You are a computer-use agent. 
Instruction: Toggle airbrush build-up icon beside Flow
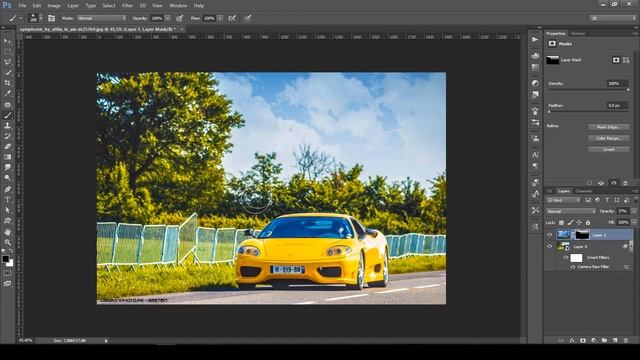pos(232,18)
